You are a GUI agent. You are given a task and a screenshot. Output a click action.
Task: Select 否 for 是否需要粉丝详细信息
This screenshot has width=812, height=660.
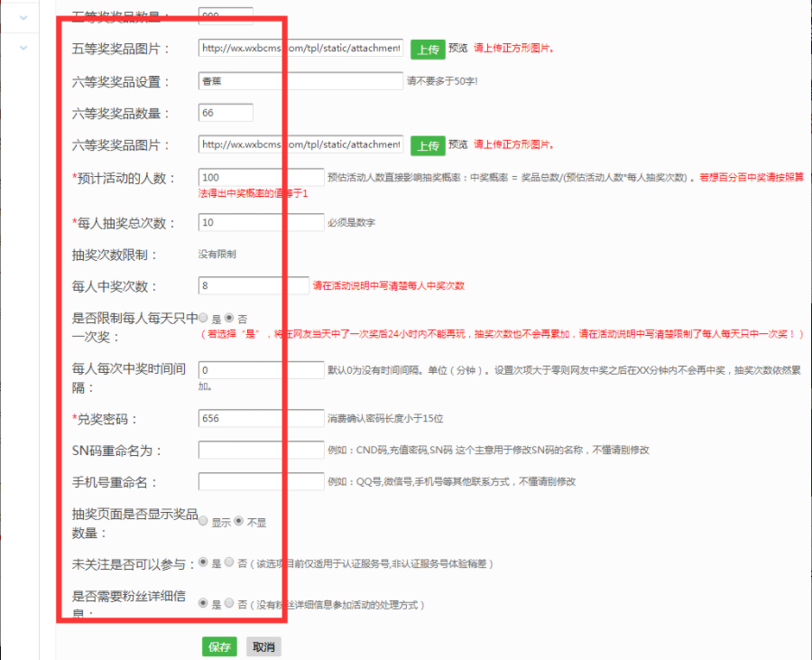pyautogui.click(x=229, y=602)
